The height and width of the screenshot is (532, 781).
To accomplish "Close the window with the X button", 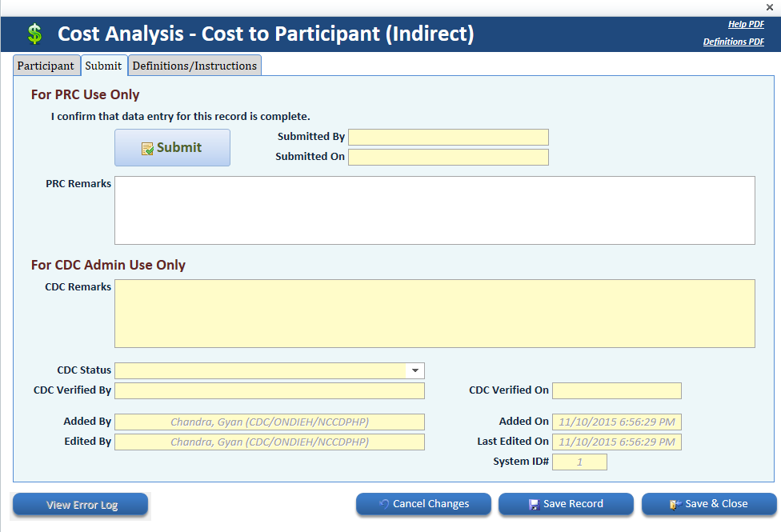I will [770, 7].
